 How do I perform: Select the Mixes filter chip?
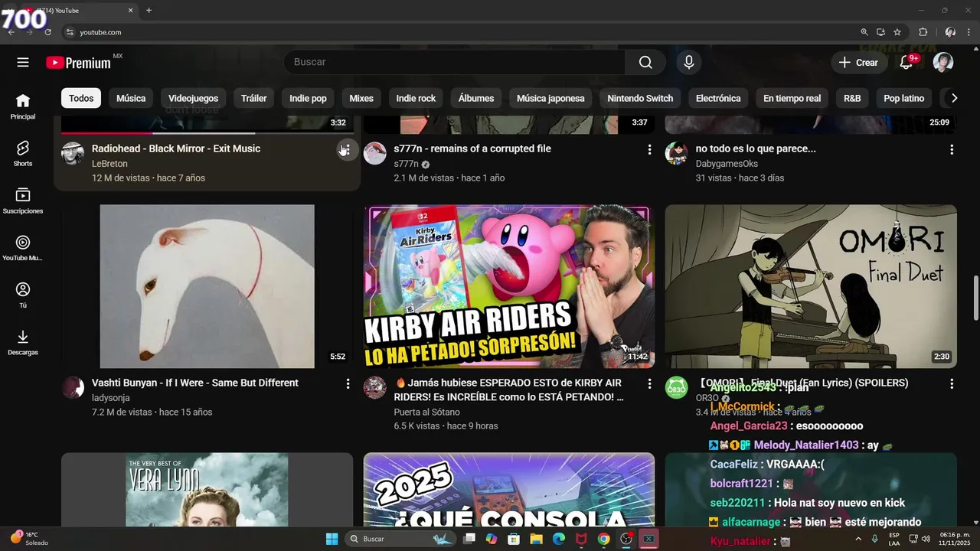(x=361, y=98)
